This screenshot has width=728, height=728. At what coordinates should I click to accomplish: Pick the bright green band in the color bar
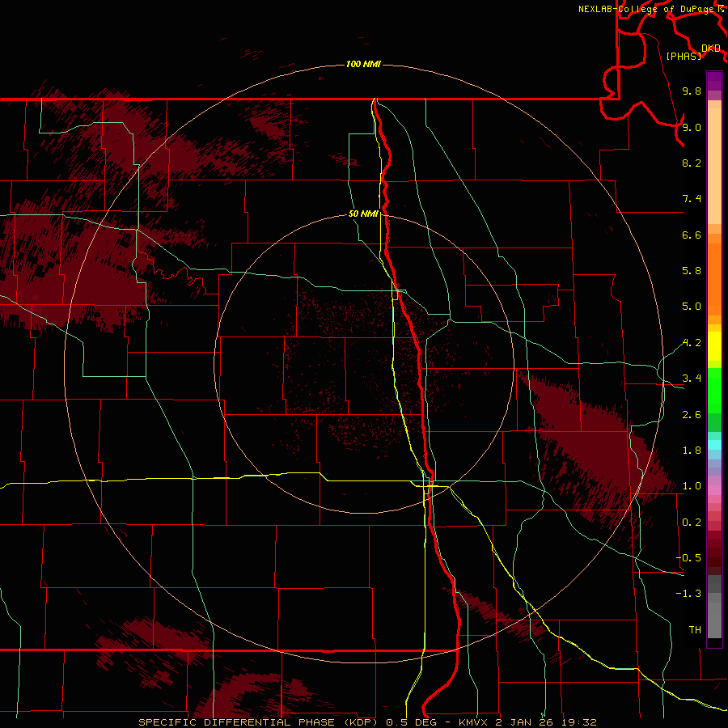point(714,391)
